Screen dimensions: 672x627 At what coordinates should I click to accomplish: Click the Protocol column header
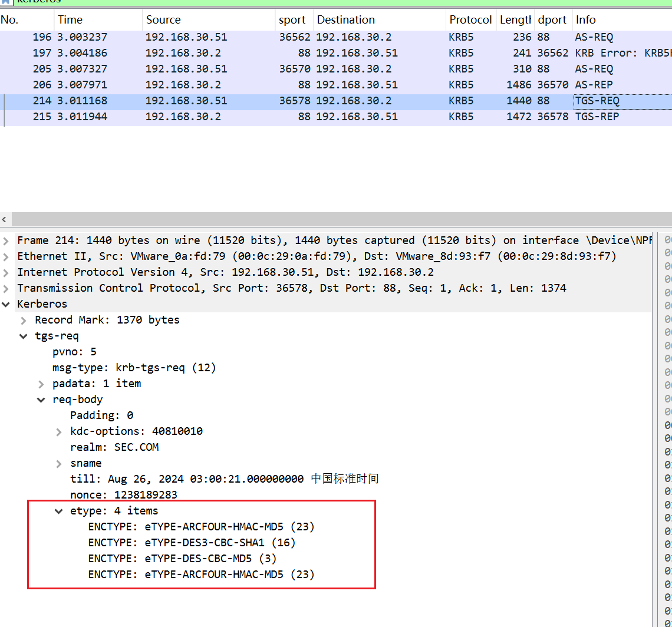coord(470,20)
